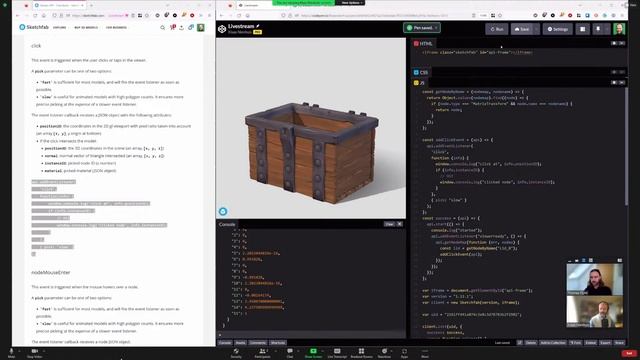Click the Share button in CodePen footer
This screenshot has width=640, height=360.
coord(619,343)
